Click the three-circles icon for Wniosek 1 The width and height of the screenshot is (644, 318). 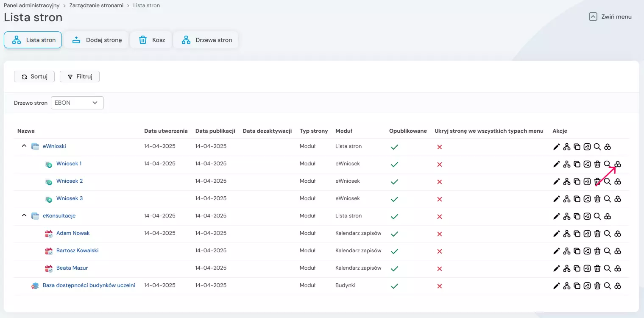pyautogui.click(x=618, y=164)
